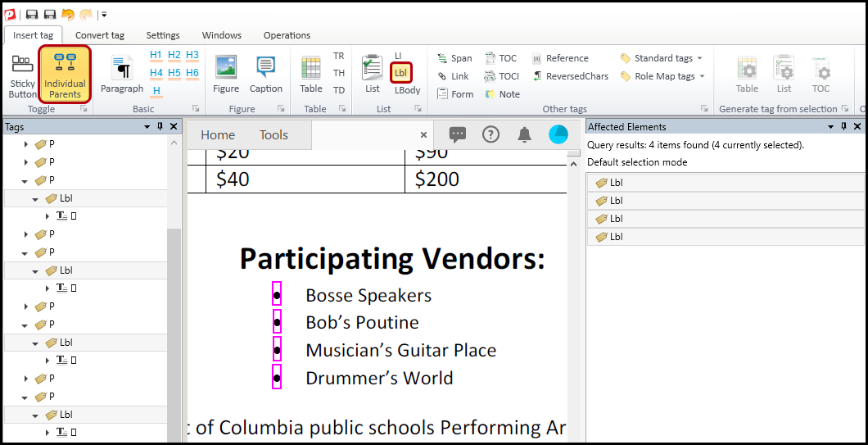Open the notifications bell icon
The width and height of the screenshot is (868, 445).
pyautogui.click(x=524, y=134)
